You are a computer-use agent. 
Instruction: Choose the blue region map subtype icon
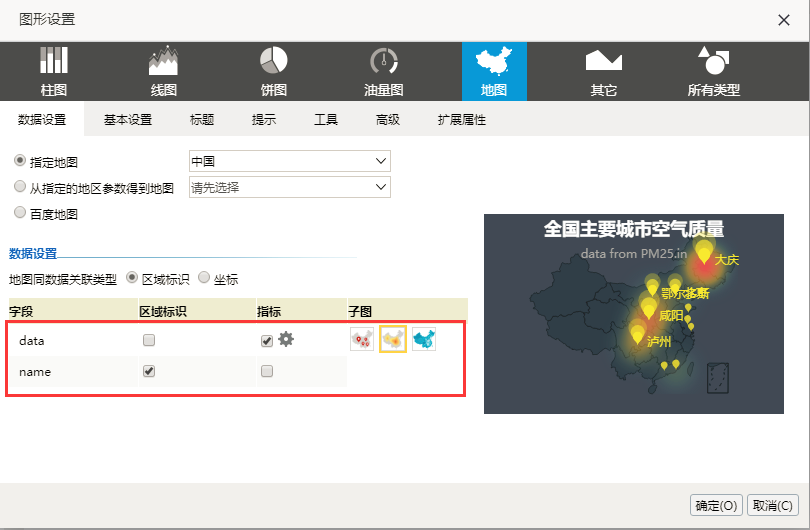[x=424, y=339]
